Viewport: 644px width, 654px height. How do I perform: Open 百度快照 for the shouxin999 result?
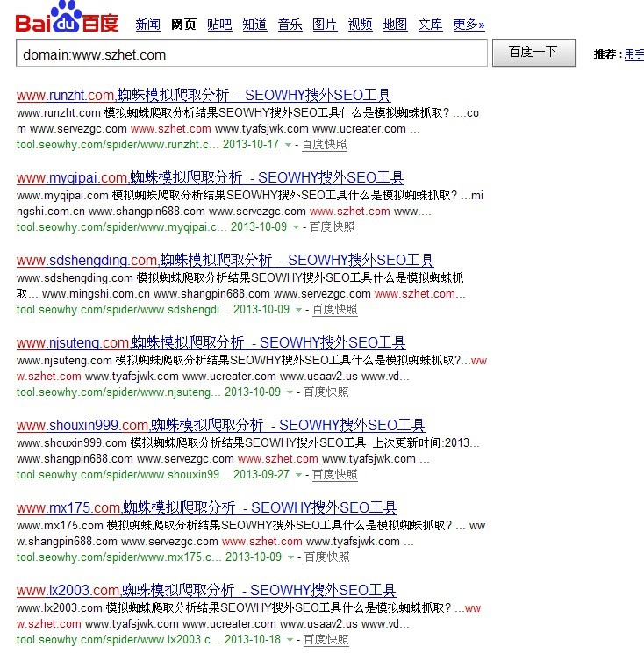[334, 475]
